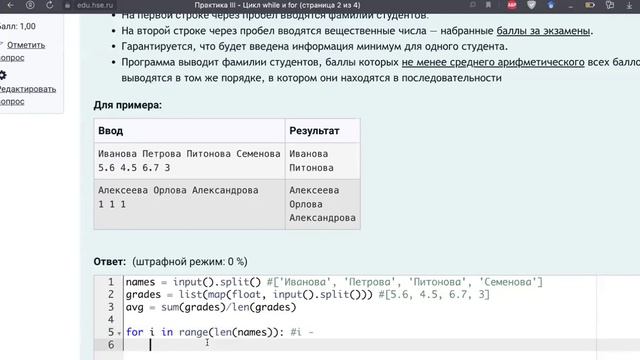Bookmark the page with the bookmark icon
This screenshot has width=640, height=360.
(488, 5)
